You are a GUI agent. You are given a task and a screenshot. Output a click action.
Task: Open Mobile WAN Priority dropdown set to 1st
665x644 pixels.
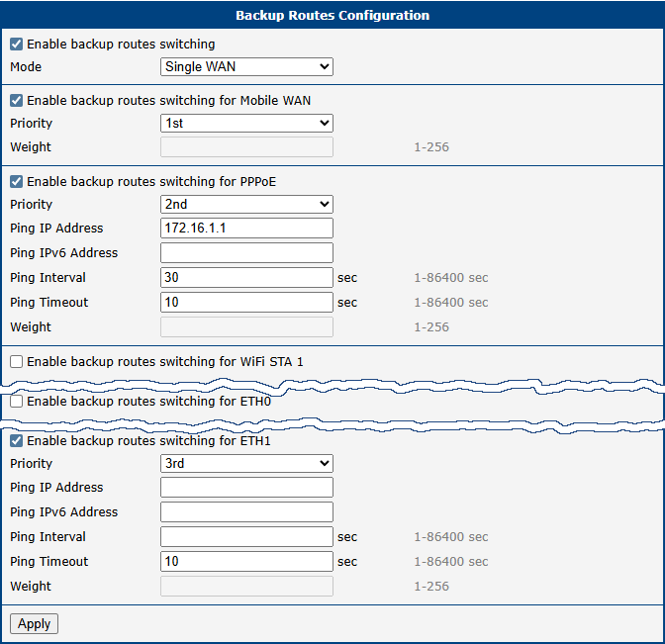pyautogui.click(x=246, y=124)
